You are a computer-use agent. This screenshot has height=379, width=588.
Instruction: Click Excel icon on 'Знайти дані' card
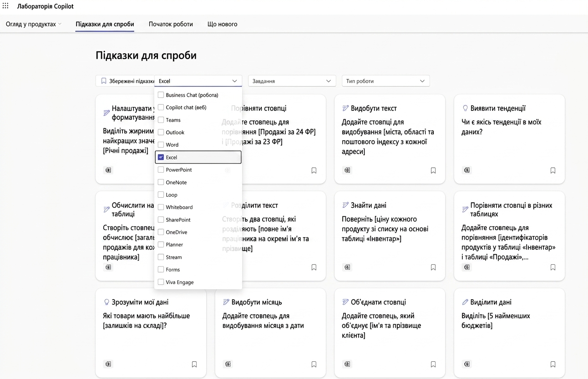pos(347,267)
